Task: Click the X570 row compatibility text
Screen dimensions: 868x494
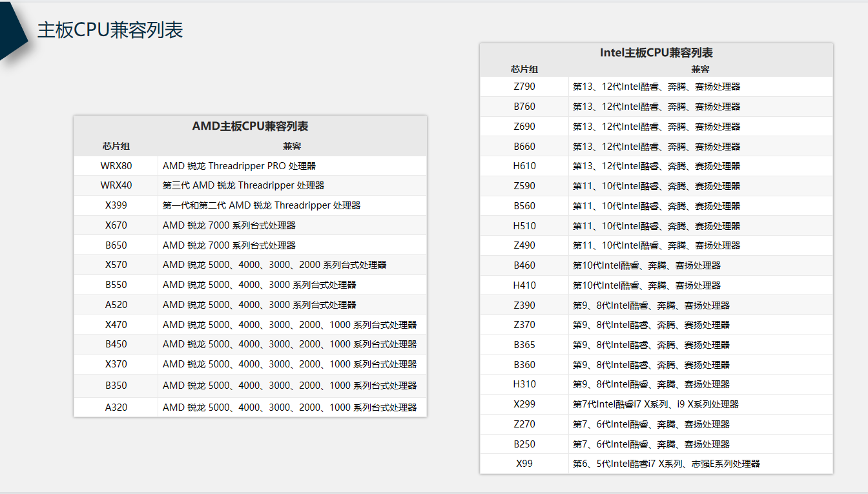Action: 274,265
